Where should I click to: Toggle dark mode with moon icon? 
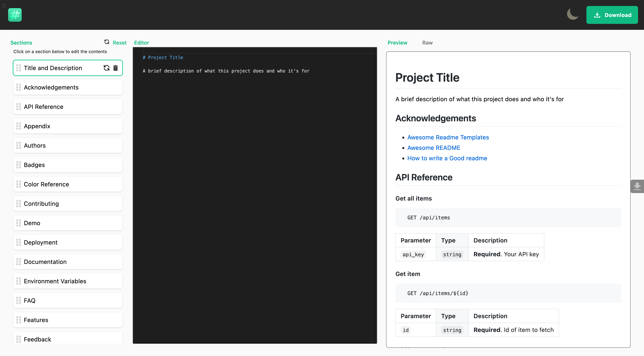pos(572,14)
